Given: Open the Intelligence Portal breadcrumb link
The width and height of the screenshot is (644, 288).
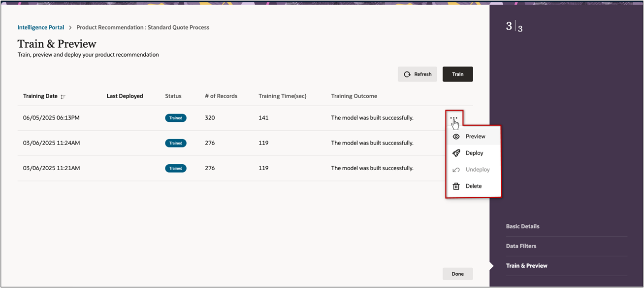Looking at the screenshot, I should pos(41,28).
